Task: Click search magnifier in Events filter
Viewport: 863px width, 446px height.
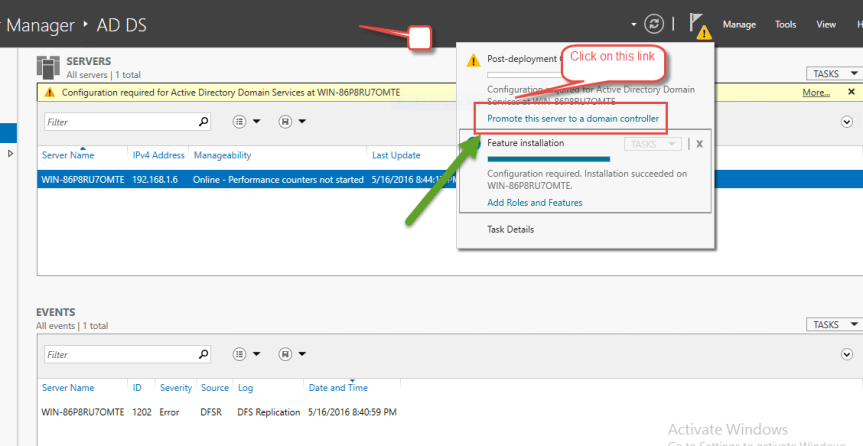Action: [204, 354]
